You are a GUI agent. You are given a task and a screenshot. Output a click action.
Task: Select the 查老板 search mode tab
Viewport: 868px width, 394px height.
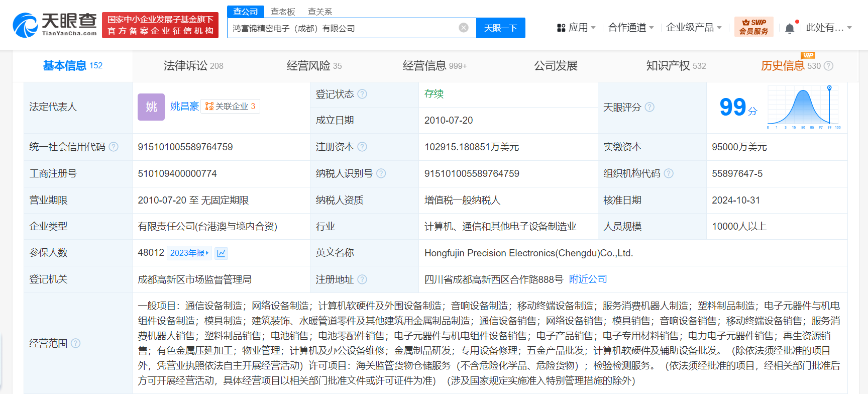tap(283, 12)
